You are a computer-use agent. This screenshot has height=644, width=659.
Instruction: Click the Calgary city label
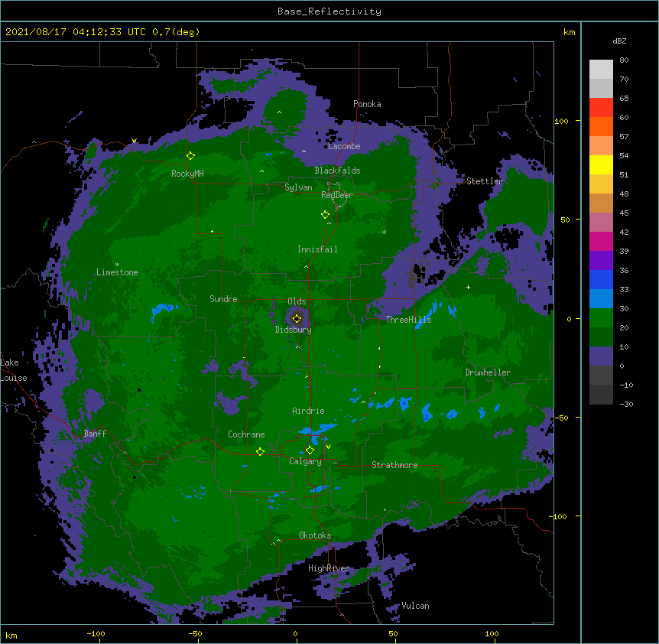click(305, 461)
